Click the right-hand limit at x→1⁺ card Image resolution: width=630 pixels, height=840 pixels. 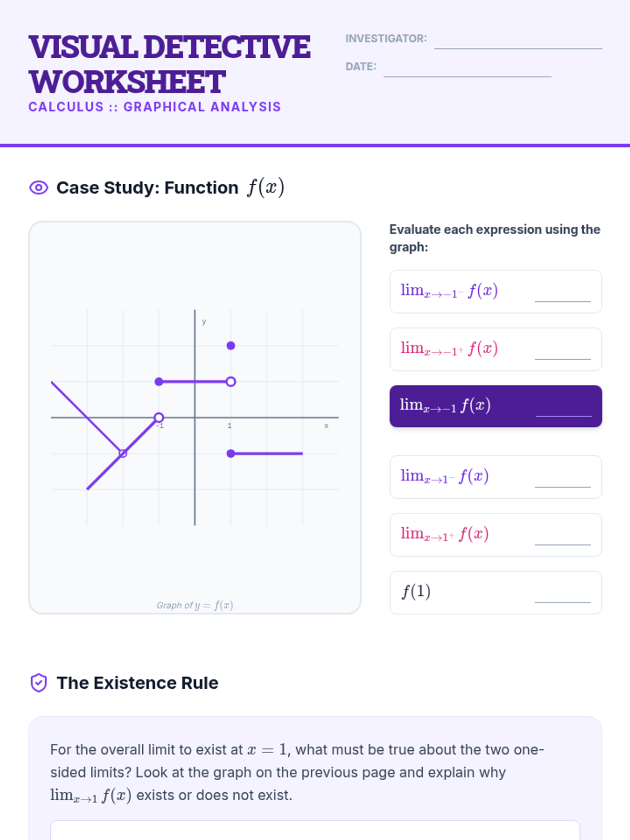[x=496, y=535]
